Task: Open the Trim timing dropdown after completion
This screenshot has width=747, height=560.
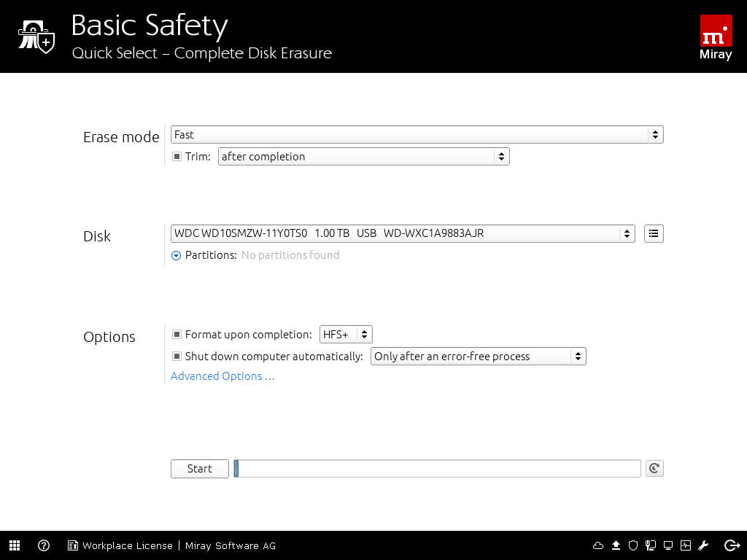Action: (x=363, y=157)
